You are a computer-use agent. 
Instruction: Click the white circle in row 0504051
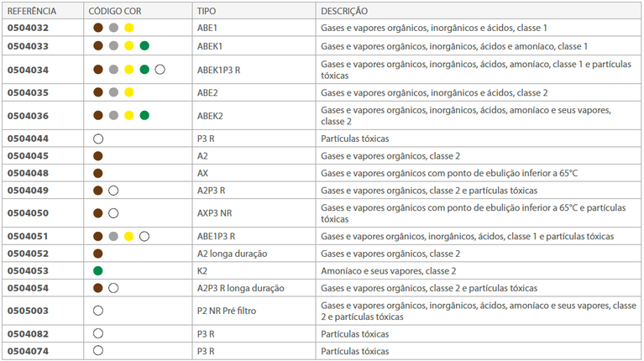[x=144, y=236]
